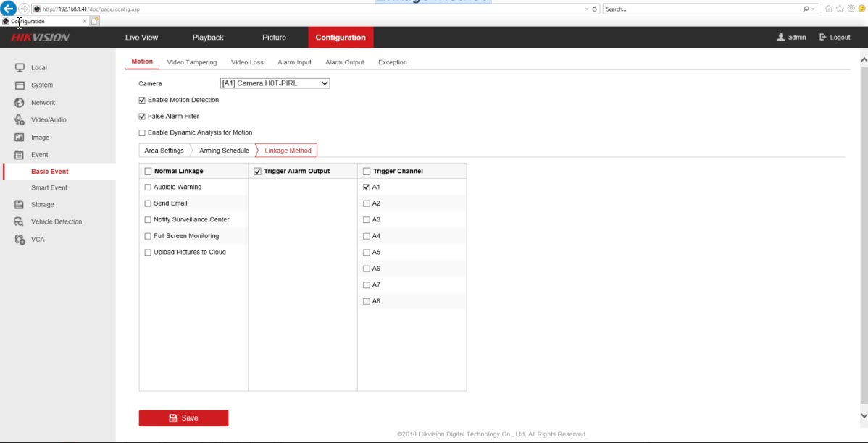Enable trigger channel A2 checkbox
This screenshot has height=443, width=868.
click(x=367, y=203)
